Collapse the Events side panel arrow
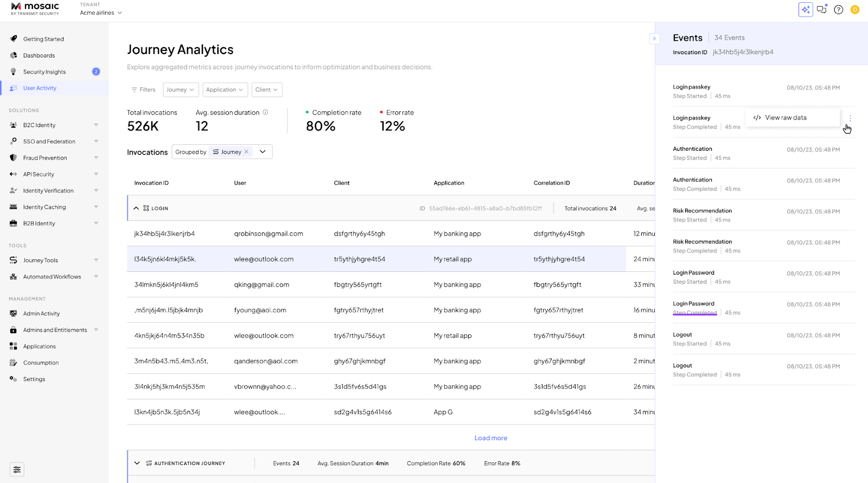 point(655,39)
